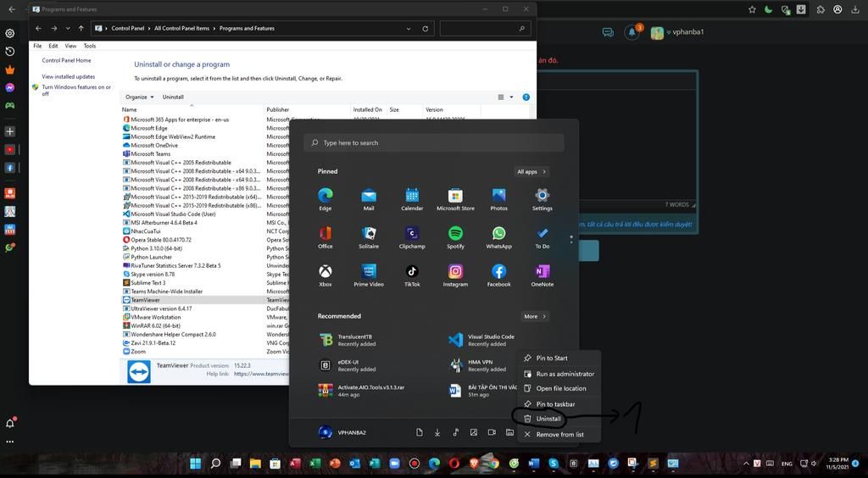Open the VPHANBA2 user account button
This screenshot has width=868, height=478.
(x=342, y=432)
